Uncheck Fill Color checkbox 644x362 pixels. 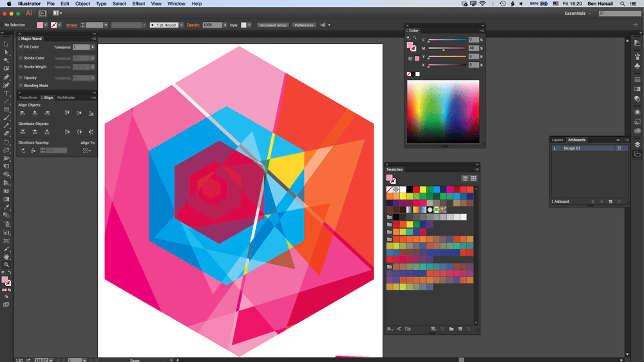click(x=21, y=47)
